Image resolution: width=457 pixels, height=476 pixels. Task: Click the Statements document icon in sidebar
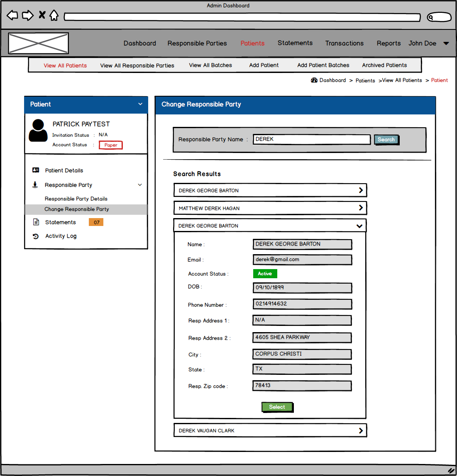(x=36, y=222)
